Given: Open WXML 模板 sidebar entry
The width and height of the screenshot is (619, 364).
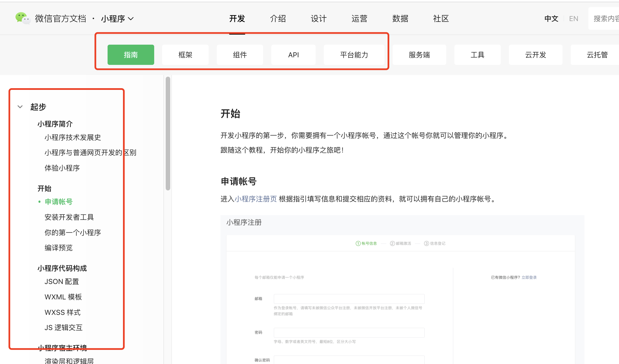Looking at the screenshot, I should pos(63,297).
